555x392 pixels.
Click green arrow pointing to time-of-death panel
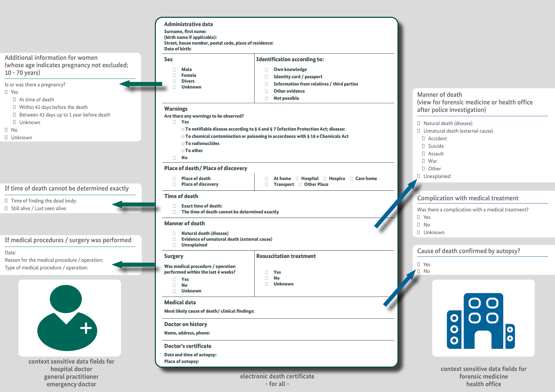click(x=133, y=205)
